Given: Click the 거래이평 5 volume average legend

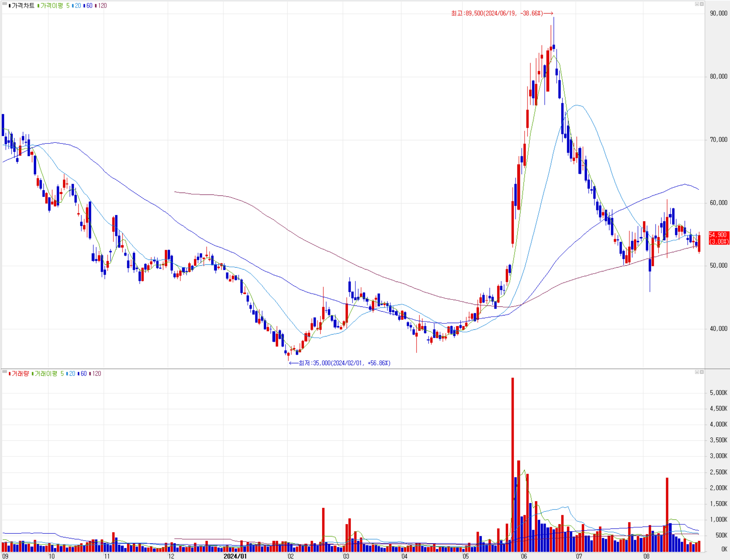Looking at the screenshot, I should 48,374.
